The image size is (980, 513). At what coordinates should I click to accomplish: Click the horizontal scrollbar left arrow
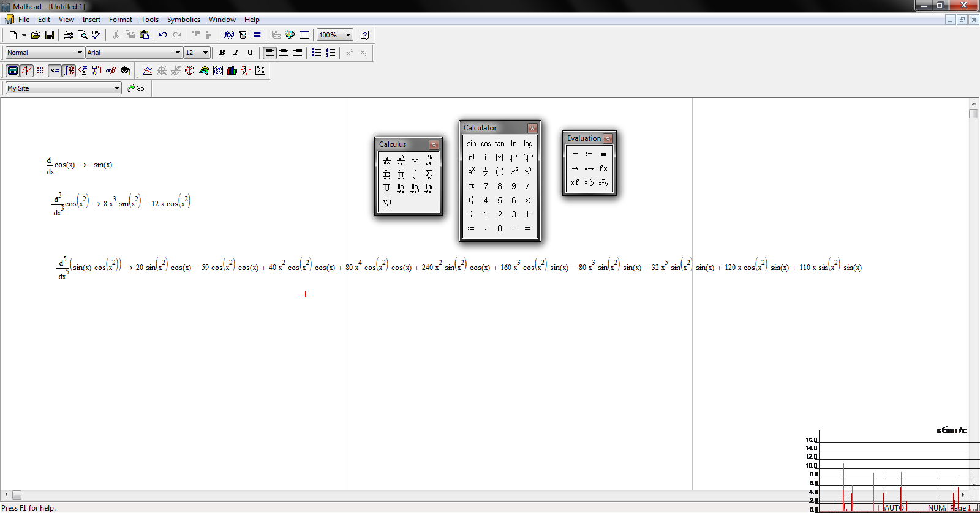(x=6, y=495)
